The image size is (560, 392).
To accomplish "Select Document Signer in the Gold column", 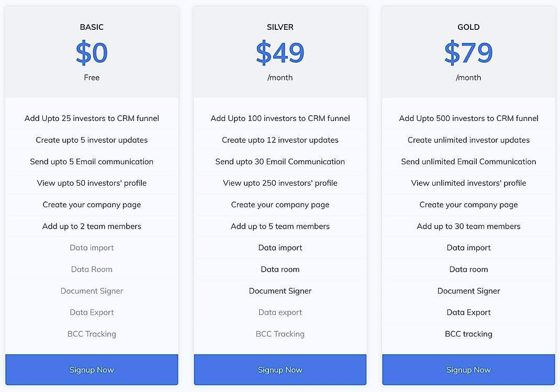I will 468,290.
